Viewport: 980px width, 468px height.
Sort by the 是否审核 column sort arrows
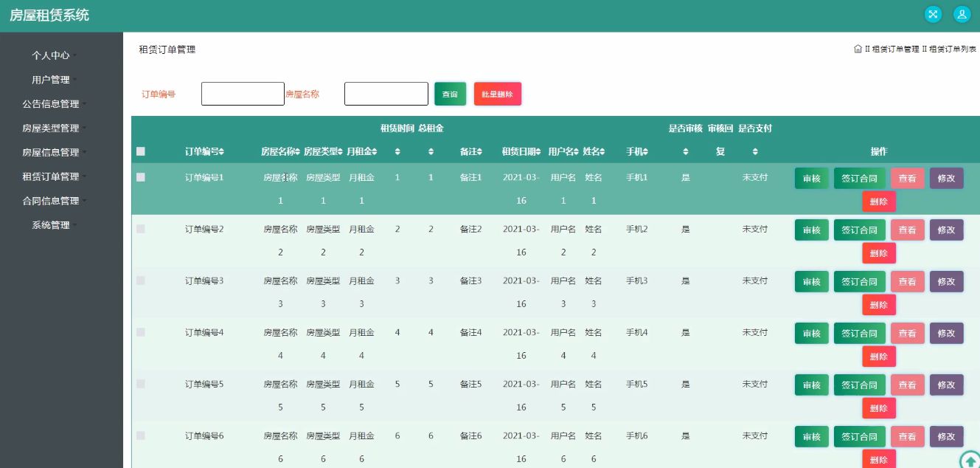(686, 151)
